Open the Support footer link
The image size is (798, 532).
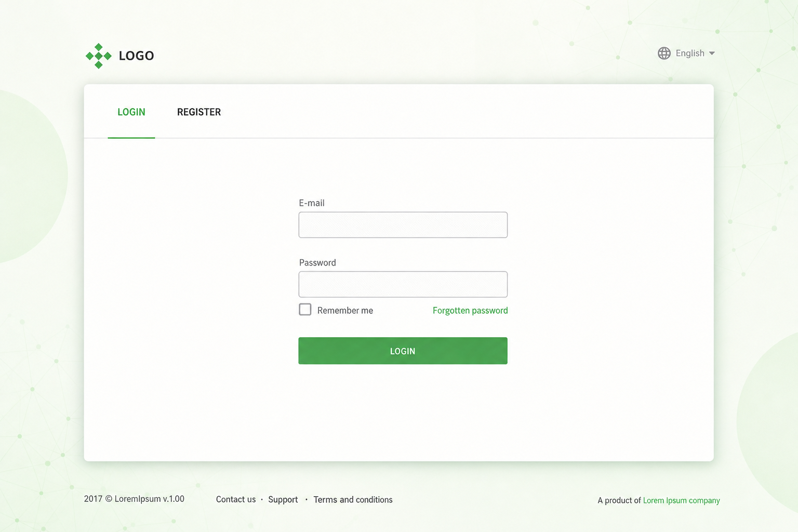pyautogui.click(x=283, y=499)
